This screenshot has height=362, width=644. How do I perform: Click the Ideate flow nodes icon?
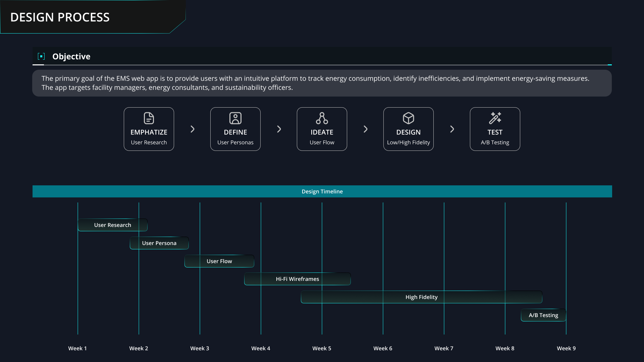tap(322, 118)
